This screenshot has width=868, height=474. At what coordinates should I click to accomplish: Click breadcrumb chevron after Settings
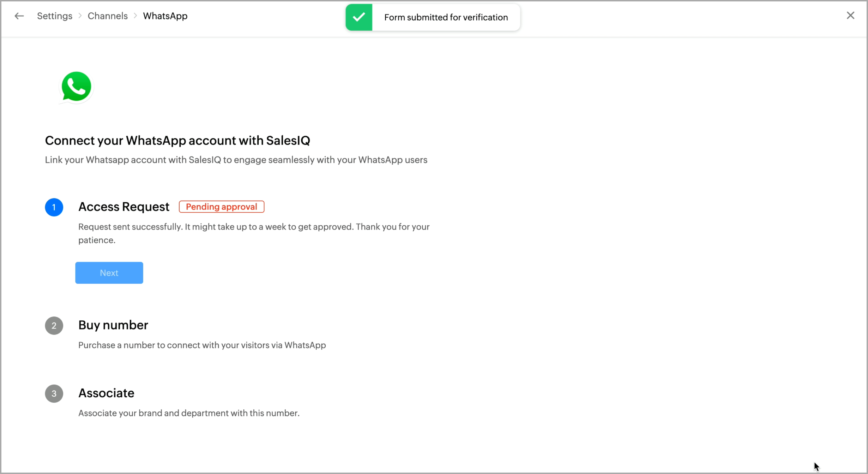[80, 16]
